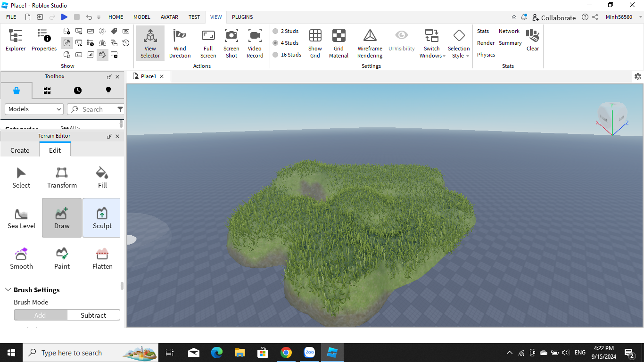Image resolution: width=644 pixels, height=362 pixels.
Task: Choose the terrain Fill tool
Action: click(x=102, y=177)
